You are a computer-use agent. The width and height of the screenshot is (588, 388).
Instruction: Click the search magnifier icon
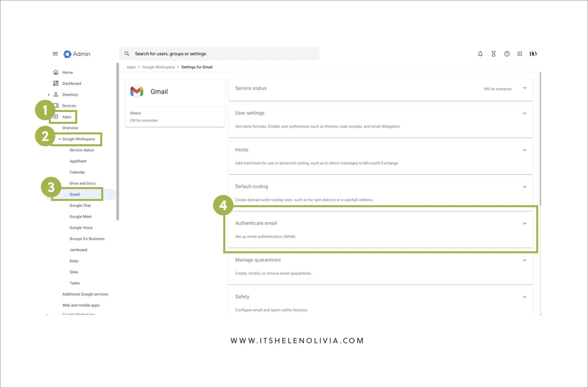[127, 54]
